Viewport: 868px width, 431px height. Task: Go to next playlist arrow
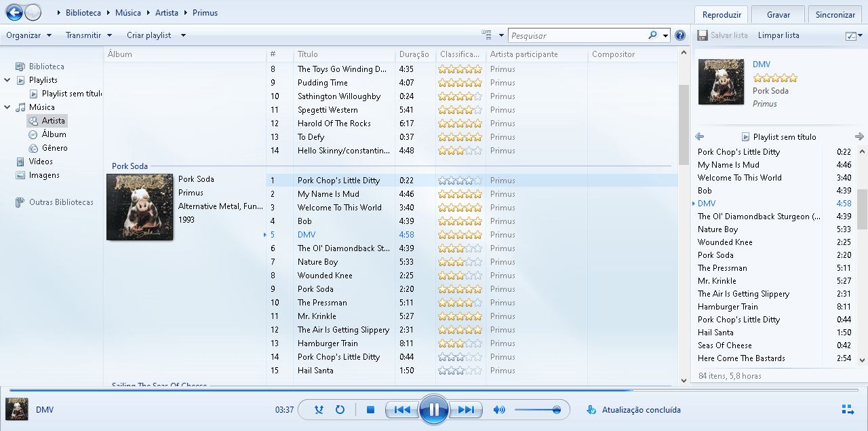tap(859, 136)
